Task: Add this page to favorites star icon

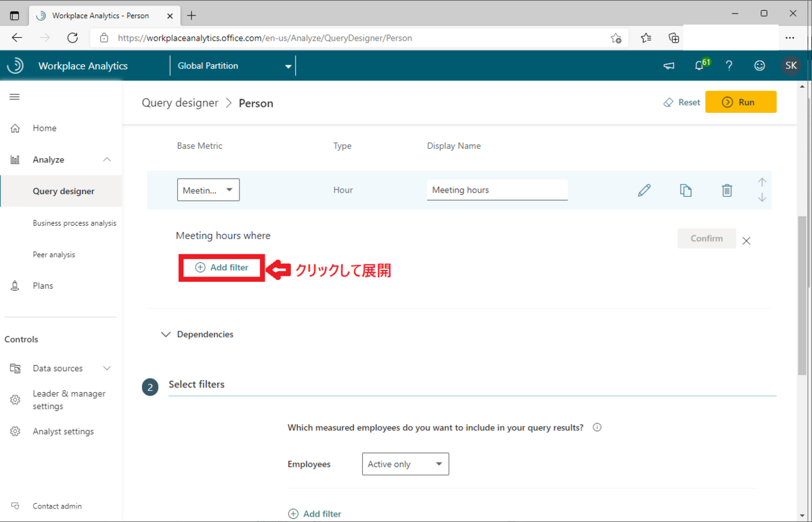Action: coord(616,38)
